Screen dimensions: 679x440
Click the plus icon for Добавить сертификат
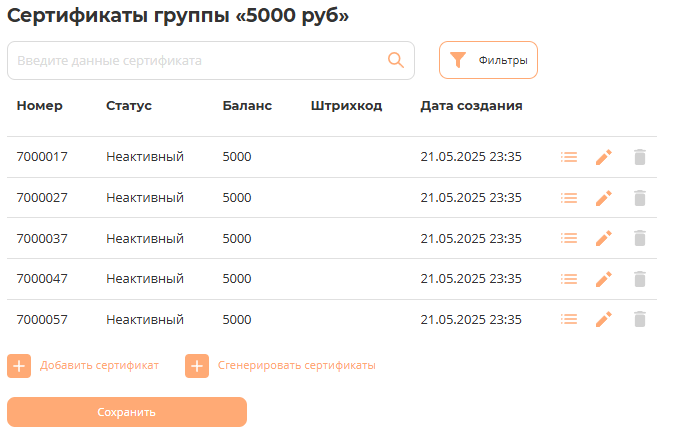(19, 366)
